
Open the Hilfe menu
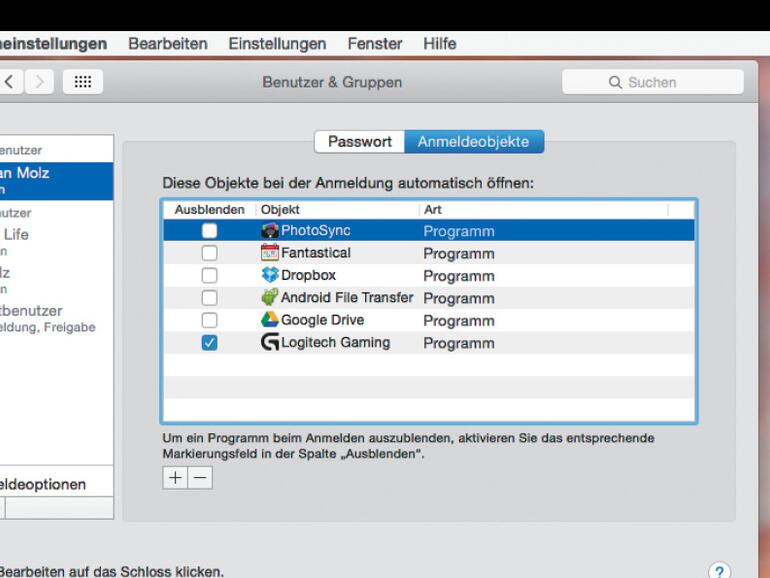point(440,44)
